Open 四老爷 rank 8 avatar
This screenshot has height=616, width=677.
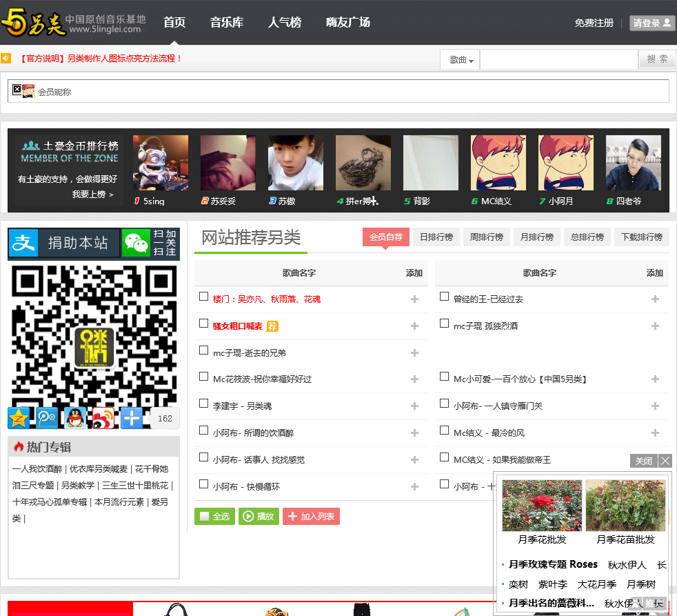click(x=634, y=163)
